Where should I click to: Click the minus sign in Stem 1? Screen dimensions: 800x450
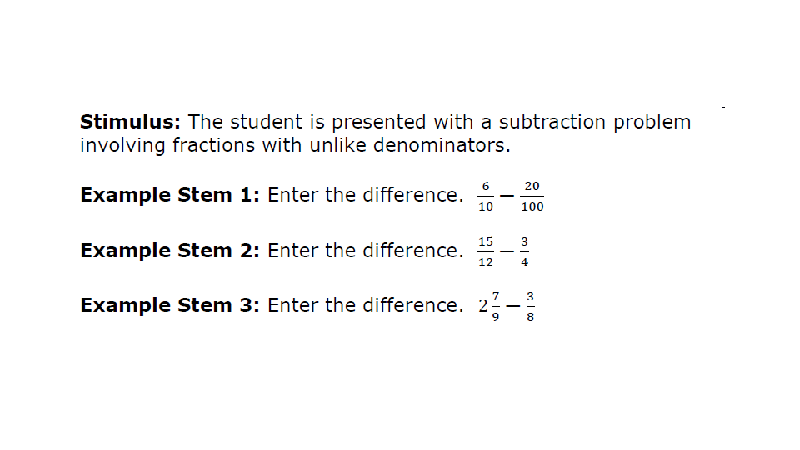[x=507, y=196]
